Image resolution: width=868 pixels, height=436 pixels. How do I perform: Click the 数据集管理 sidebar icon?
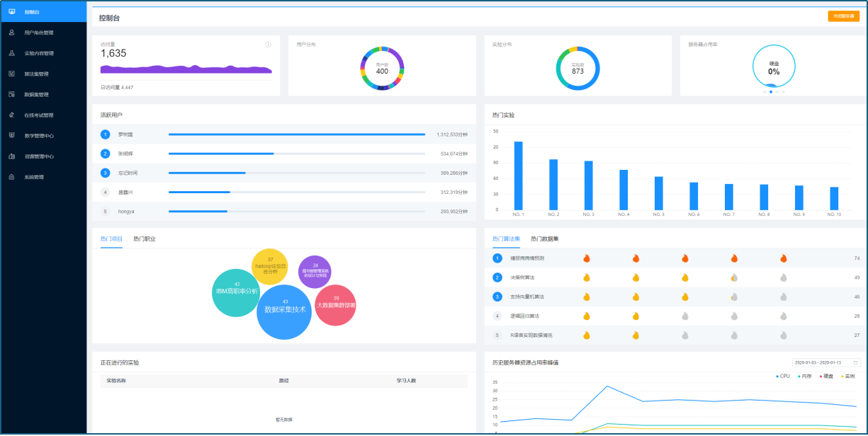tap(11, 94)
